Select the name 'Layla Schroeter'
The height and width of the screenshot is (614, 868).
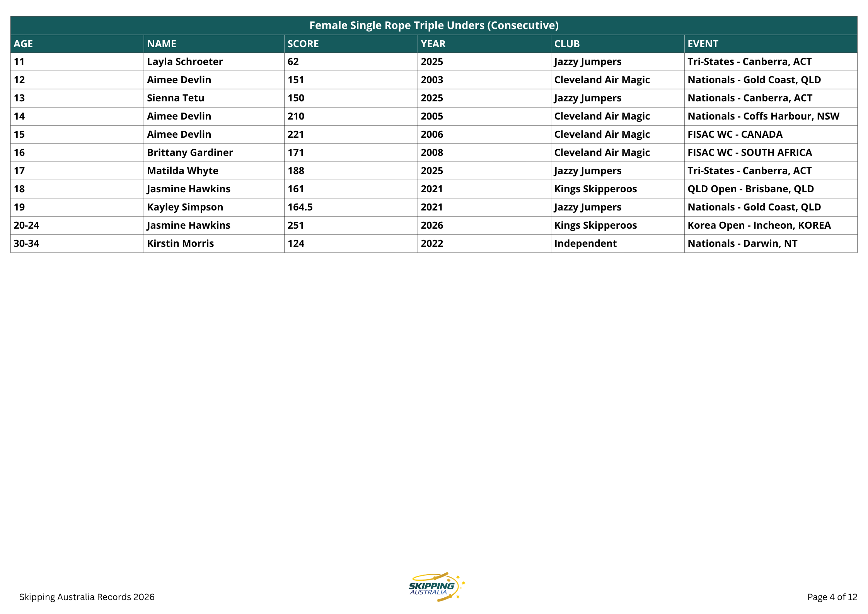click(185, 62)
